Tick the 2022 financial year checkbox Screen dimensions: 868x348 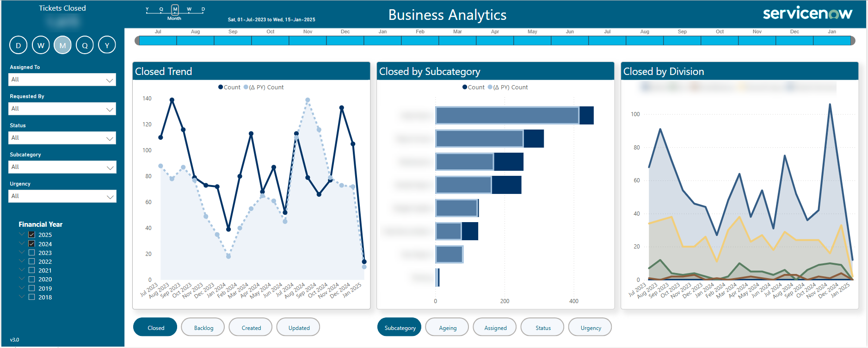click(32, 261)
